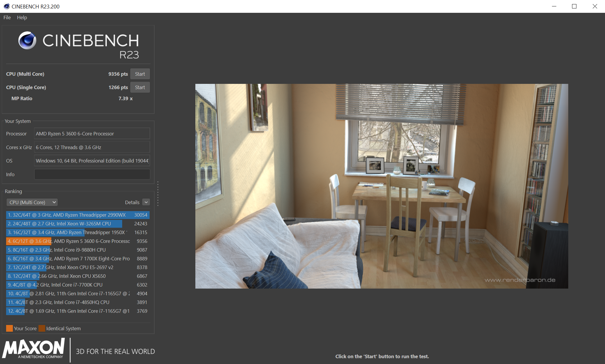Open the Help menu
This screenshot has width=605, height=364.
22,17
